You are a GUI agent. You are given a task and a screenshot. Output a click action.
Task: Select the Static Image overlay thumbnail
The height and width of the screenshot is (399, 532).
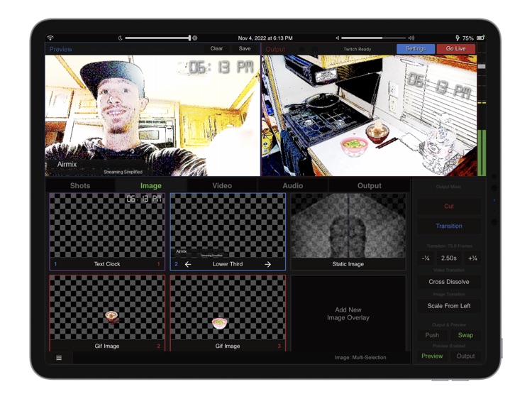[x=348, y=231]
